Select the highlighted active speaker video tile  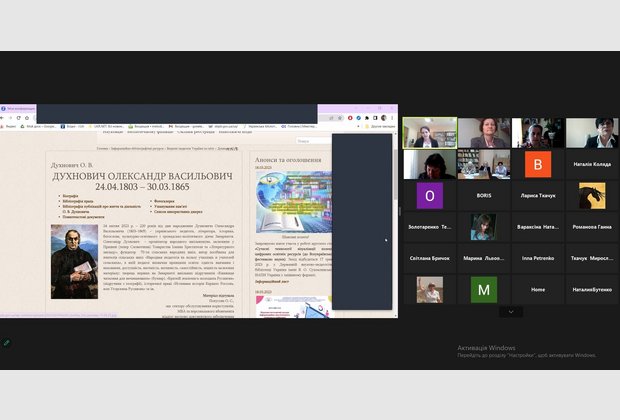(x=430, y=133)
